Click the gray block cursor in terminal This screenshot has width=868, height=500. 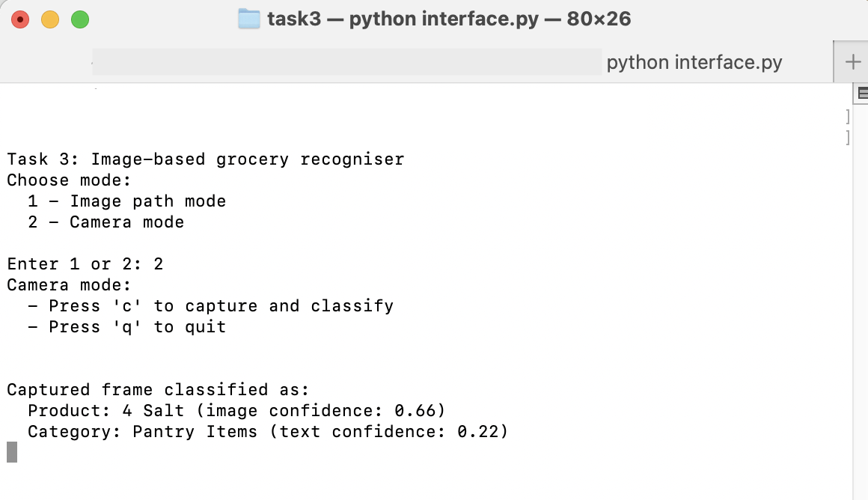coord(11,452)
